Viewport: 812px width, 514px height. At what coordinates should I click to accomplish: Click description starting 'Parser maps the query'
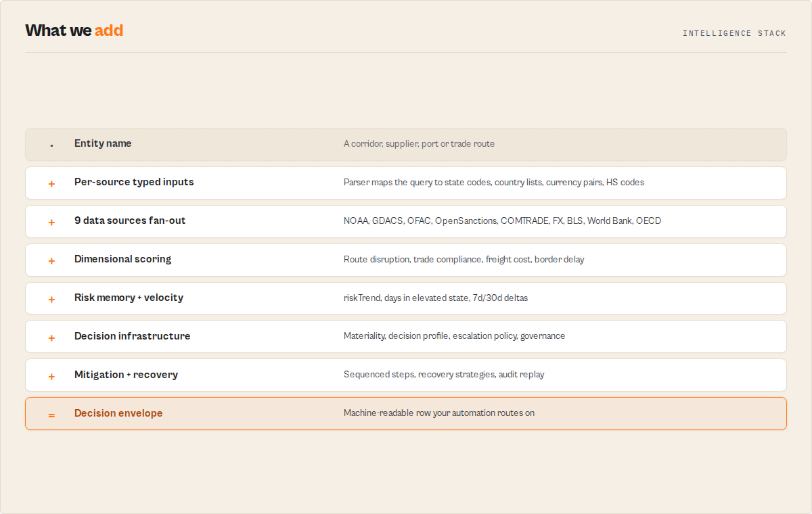click(494, 183)
